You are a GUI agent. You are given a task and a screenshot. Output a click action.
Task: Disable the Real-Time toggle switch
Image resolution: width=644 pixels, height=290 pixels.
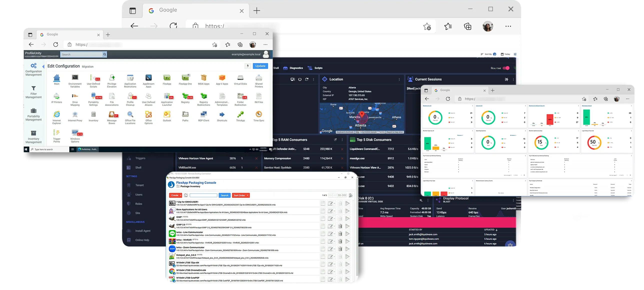(506, 68)
